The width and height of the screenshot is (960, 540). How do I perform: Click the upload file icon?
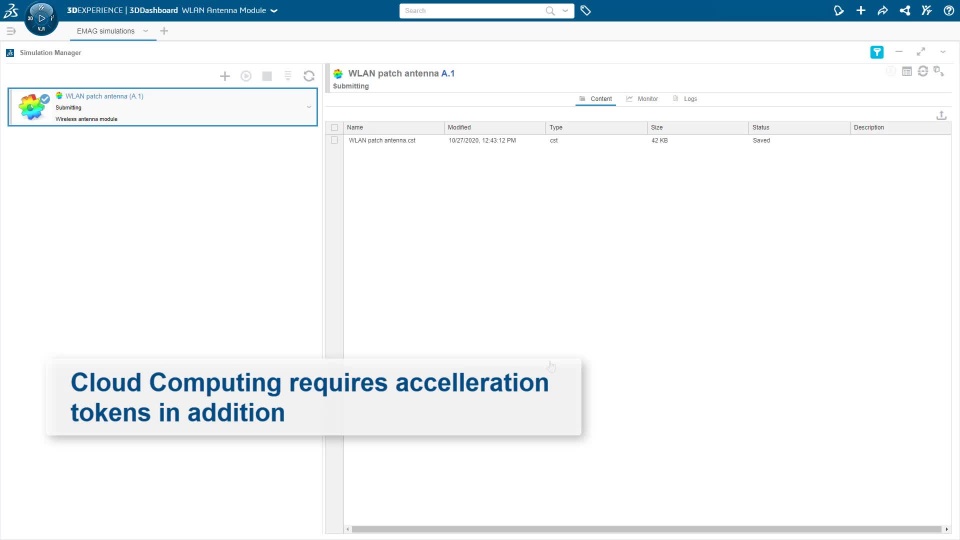pyautogui.click(x=942, y=115)
